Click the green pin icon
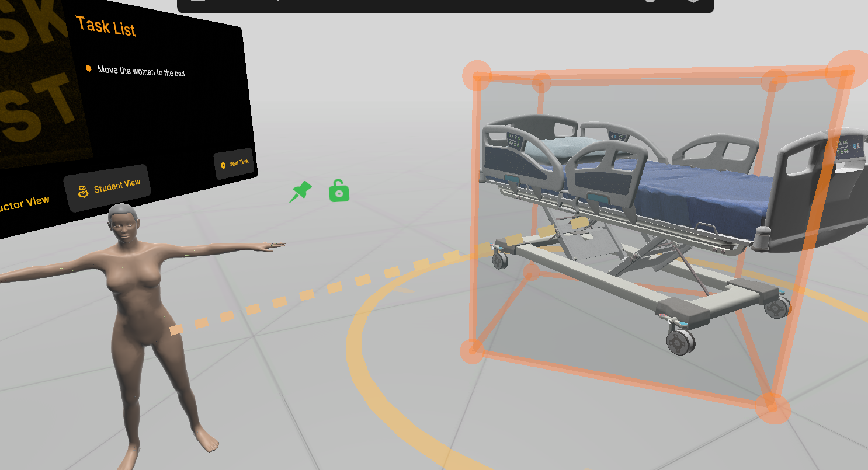The image size is (868, 470). click(x=301, y=191)
